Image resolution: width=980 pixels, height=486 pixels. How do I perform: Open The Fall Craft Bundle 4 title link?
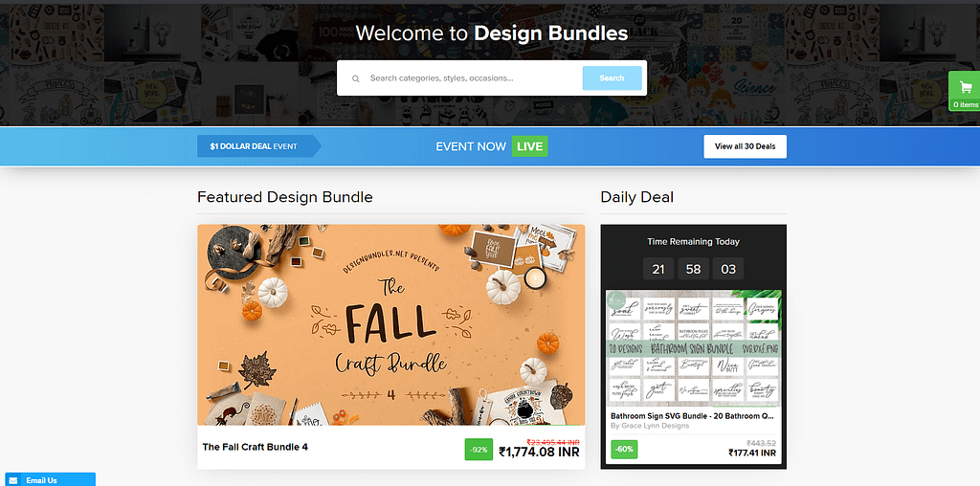(x=255, y=447)
